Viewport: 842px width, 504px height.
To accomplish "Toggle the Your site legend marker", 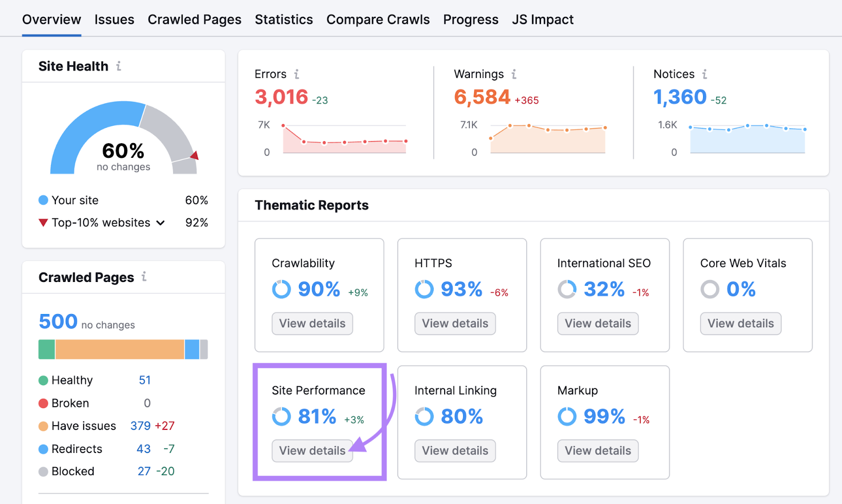I will tap(43, 200).
